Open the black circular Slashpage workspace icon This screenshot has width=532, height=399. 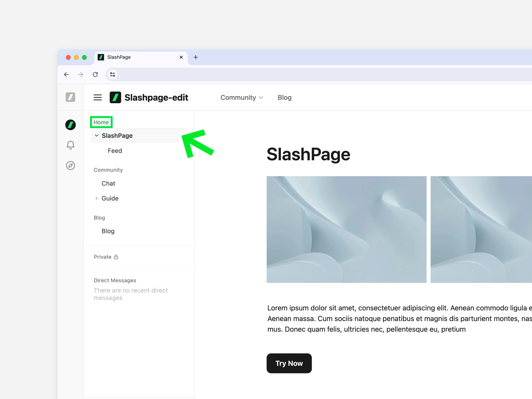[x=70, y=125]
